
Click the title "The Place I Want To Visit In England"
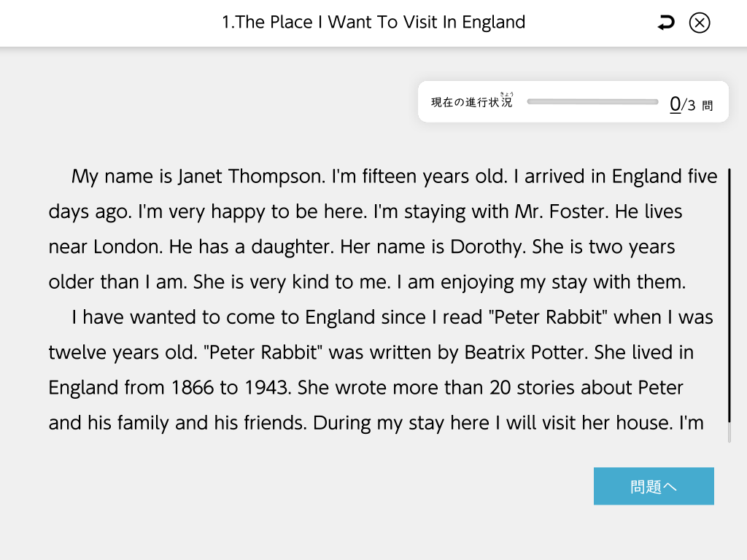pos(373,22)
